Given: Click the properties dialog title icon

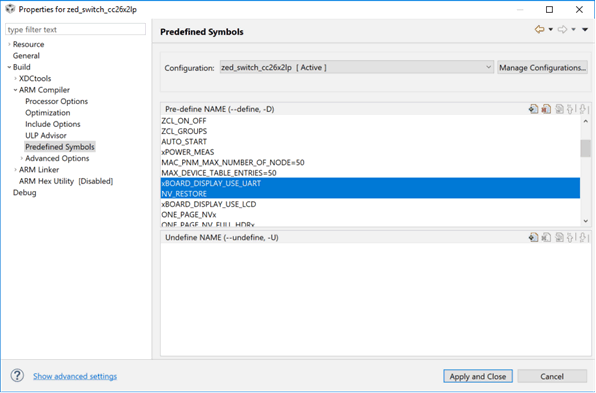Looking at the screenshot, I should point(10,9).
